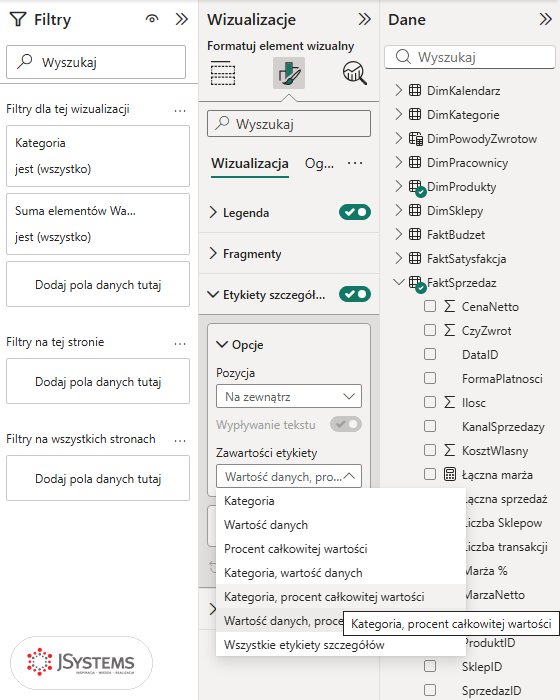The width and height of the screenshot is (560, 700).
Task: Choose Procent całkowitej wartości option
Action: tap(341, 549)
